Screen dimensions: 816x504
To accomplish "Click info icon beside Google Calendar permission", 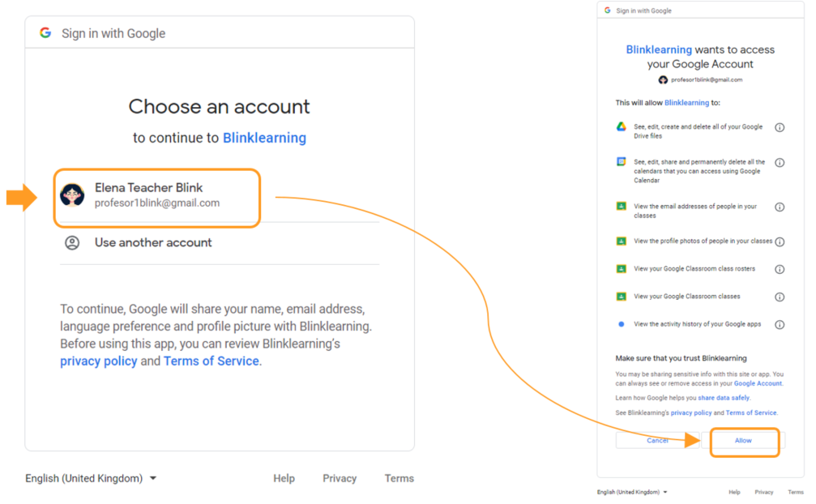I will [780, 163].
